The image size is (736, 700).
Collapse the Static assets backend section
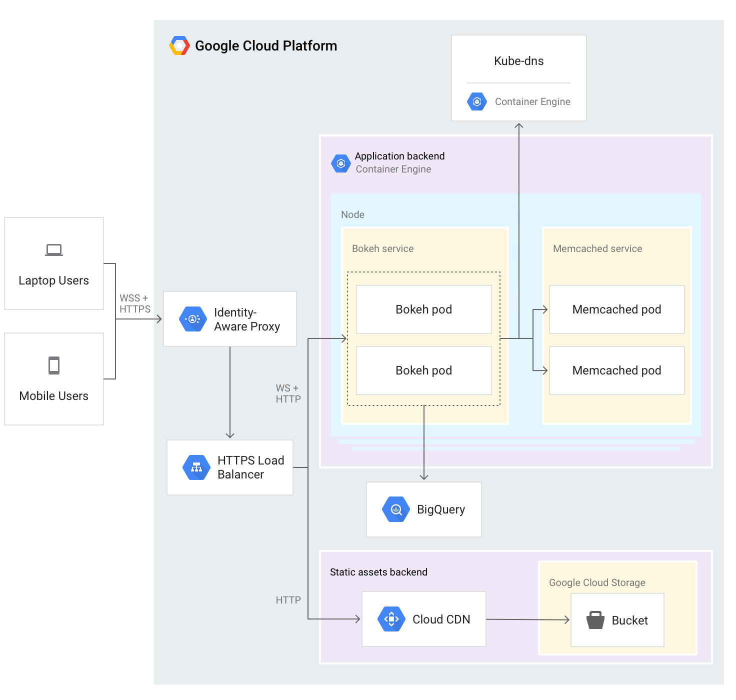[x=378, y=571]
